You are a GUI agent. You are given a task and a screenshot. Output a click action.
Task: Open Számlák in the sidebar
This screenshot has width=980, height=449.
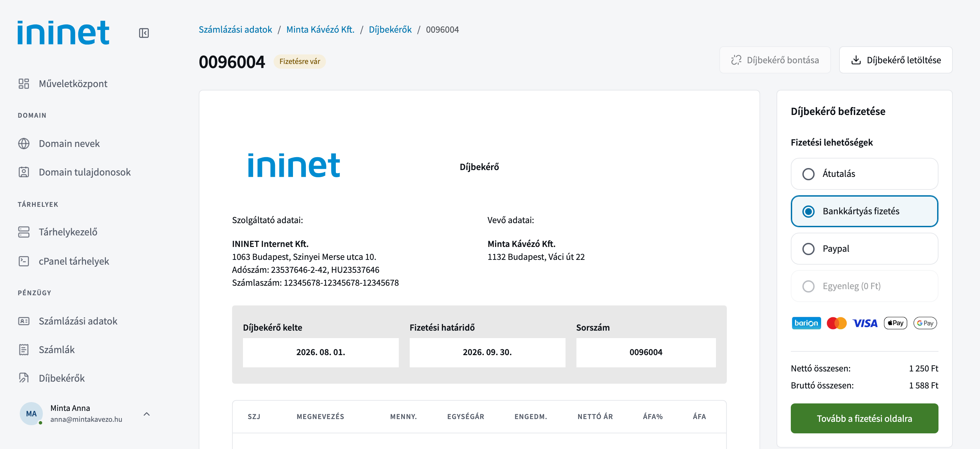coord(57,349)
